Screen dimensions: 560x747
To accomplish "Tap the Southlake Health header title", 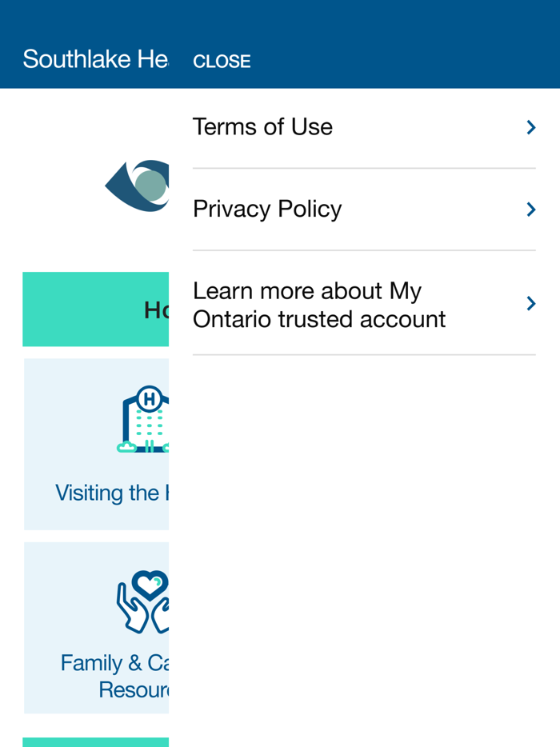I will (96, 59).
